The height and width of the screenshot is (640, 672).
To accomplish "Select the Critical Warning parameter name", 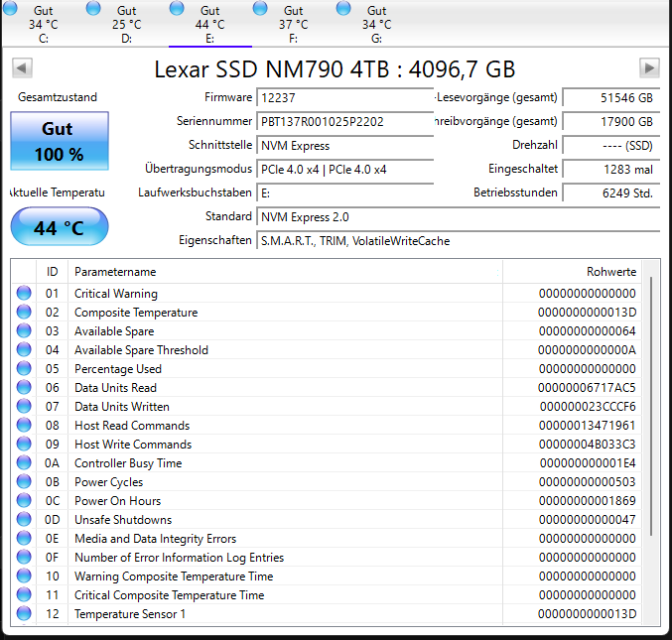I will [116, 294].
